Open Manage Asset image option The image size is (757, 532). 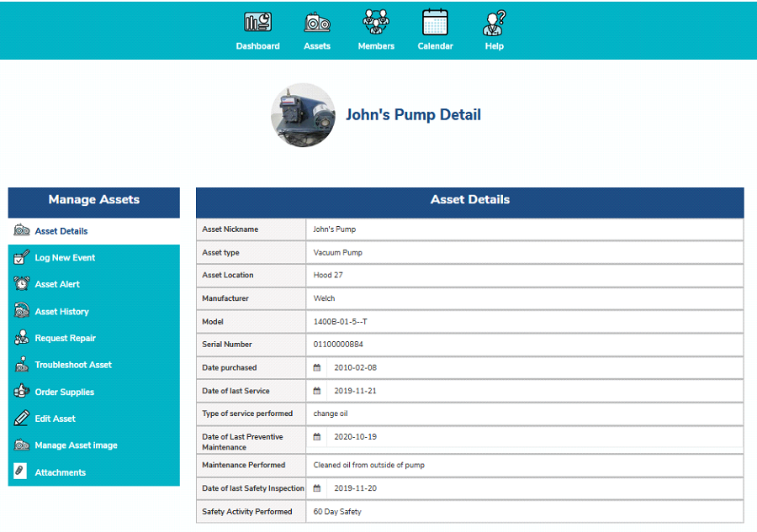tap(76, 445)
